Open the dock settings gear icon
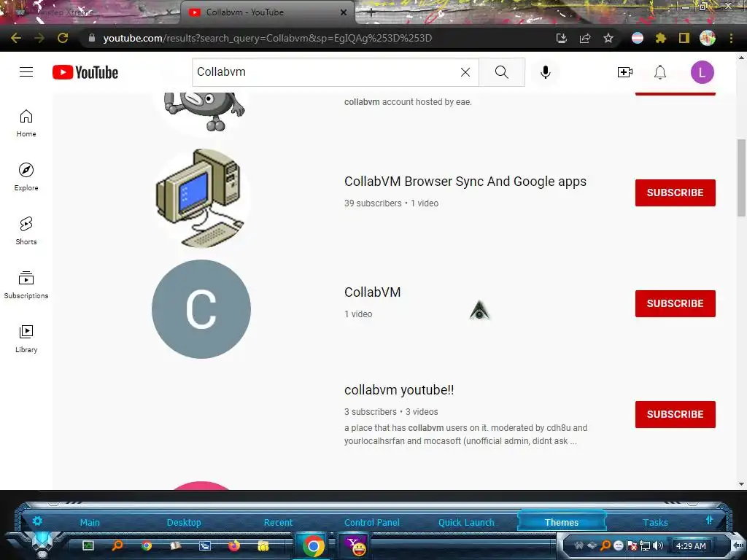The image size is (747, 560). click(x=37, y=521)
